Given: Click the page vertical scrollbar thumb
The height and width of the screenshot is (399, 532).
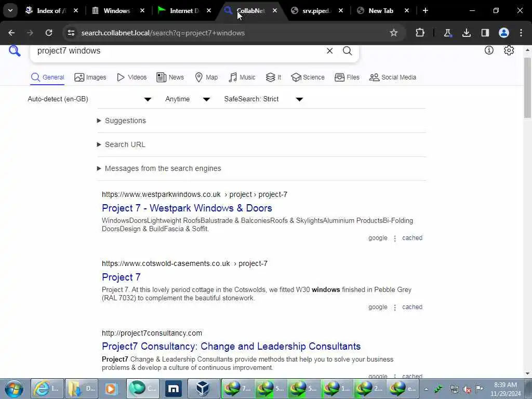Looking at the screenshot, I should (527, 87).
